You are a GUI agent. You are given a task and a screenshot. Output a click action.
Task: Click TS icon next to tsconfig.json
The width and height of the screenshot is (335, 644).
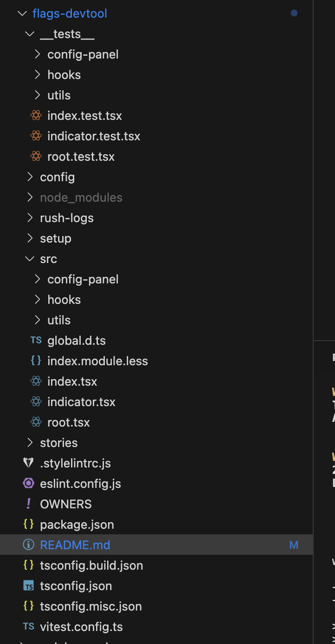(x=28, y=586)
